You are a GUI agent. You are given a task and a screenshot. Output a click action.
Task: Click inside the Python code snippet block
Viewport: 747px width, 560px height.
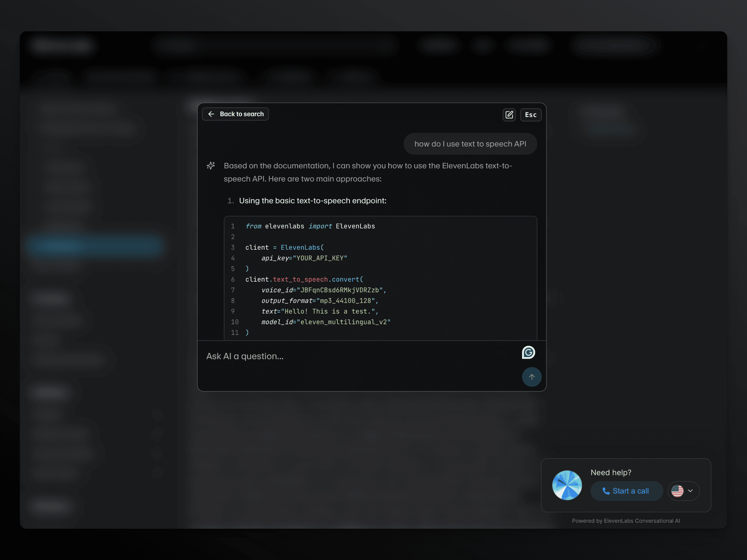click(x=380, y=277)
